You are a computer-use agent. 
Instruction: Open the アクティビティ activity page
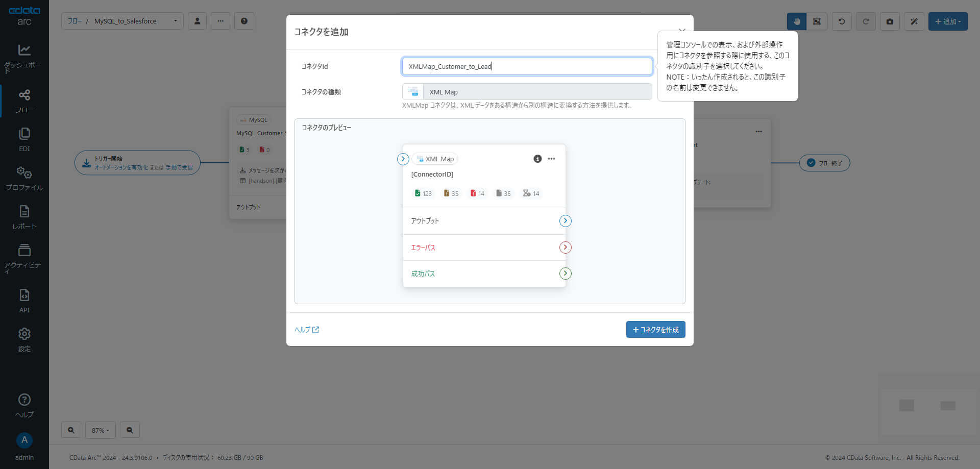24,259
